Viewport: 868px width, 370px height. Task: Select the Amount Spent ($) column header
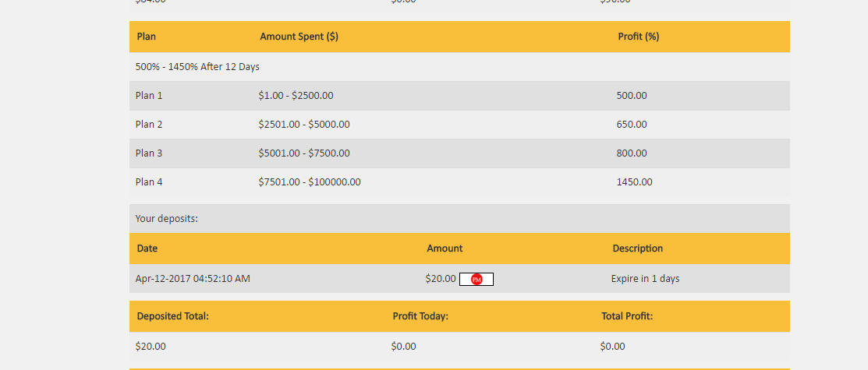299,37
